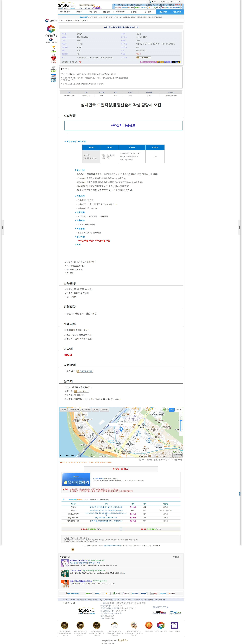Zoom in the map with plus button
Screen dimensions: 242x644
click(x=181, y=414)
